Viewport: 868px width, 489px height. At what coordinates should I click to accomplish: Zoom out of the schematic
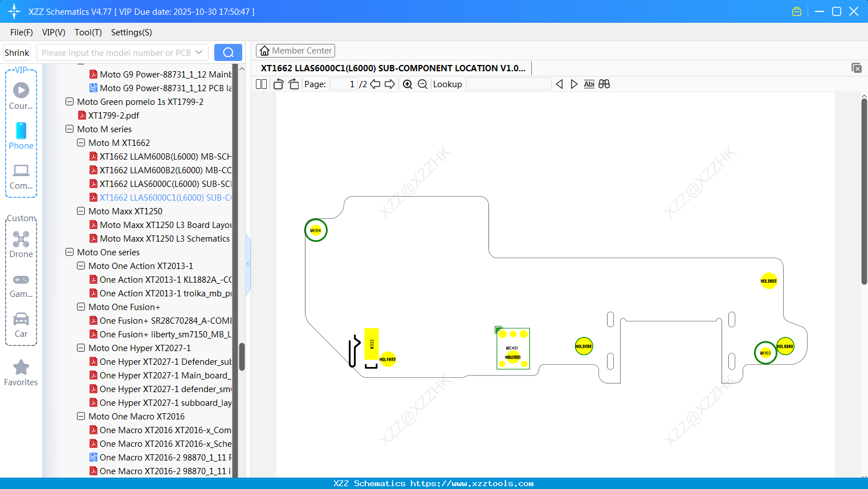[422, 84]
